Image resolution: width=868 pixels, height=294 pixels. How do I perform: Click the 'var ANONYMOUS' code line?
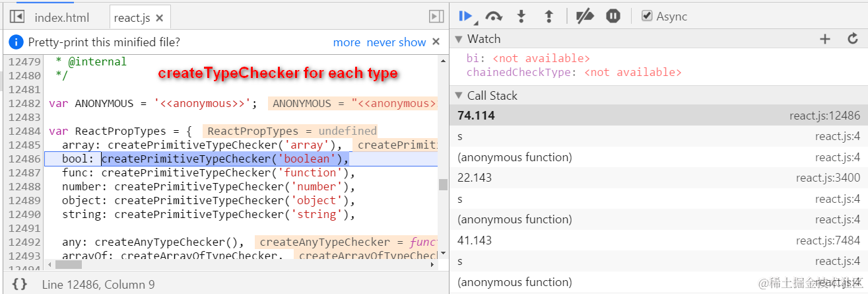152,103
